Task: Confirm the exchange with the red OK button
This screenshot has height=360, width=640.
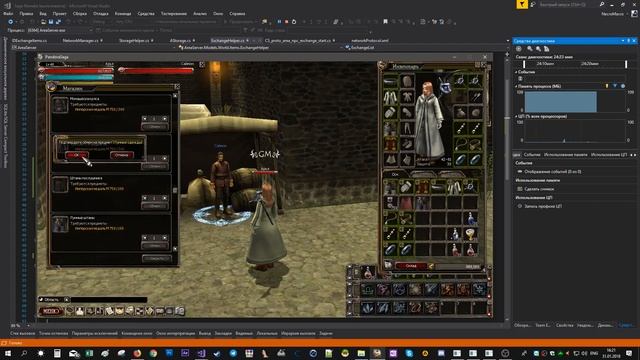Action: click(76, 155)
